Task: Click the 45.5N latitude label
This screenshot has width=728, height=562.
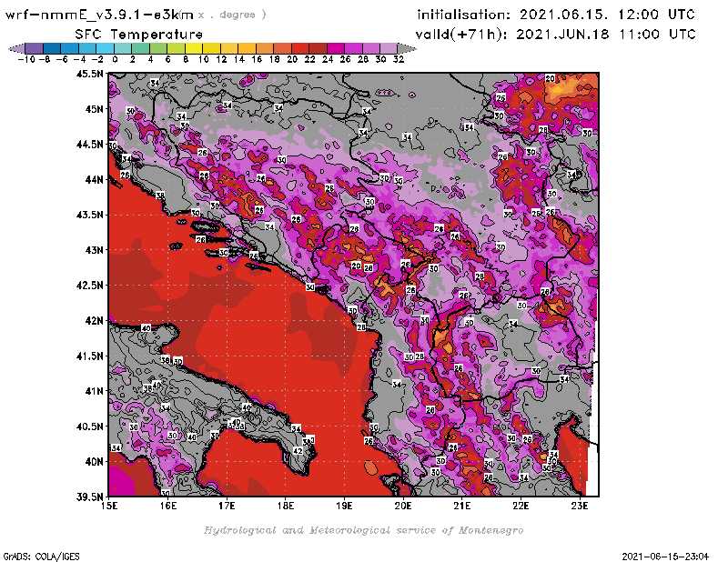Action: point(90,74)
